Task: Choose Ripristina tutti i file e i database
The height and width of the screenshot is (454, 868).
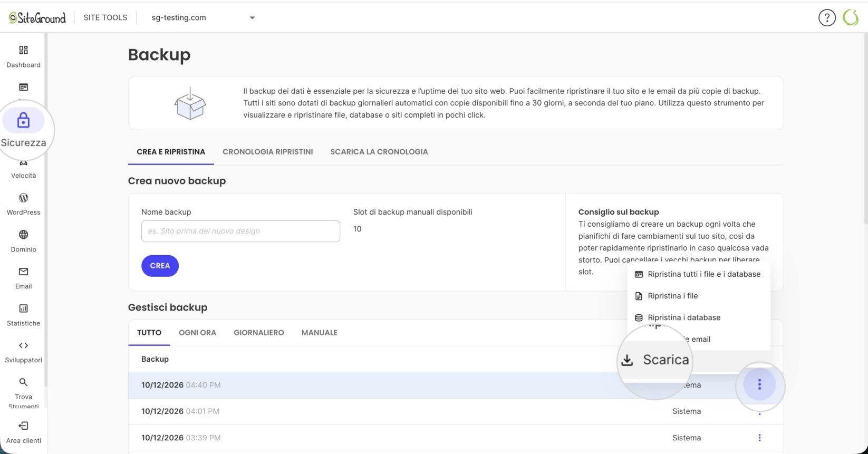Action: pyautogui.click(x=699, y=274)
